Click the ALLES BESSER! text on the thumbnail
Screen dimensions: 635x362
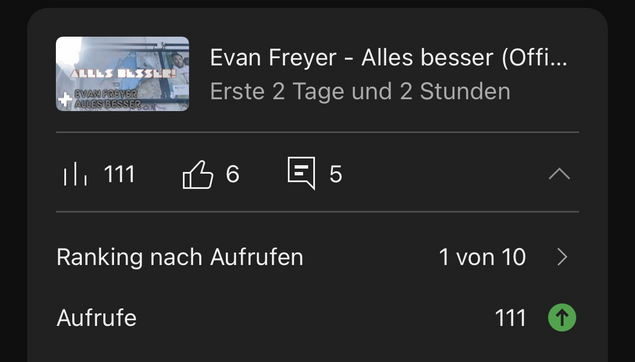coord(124,74)
